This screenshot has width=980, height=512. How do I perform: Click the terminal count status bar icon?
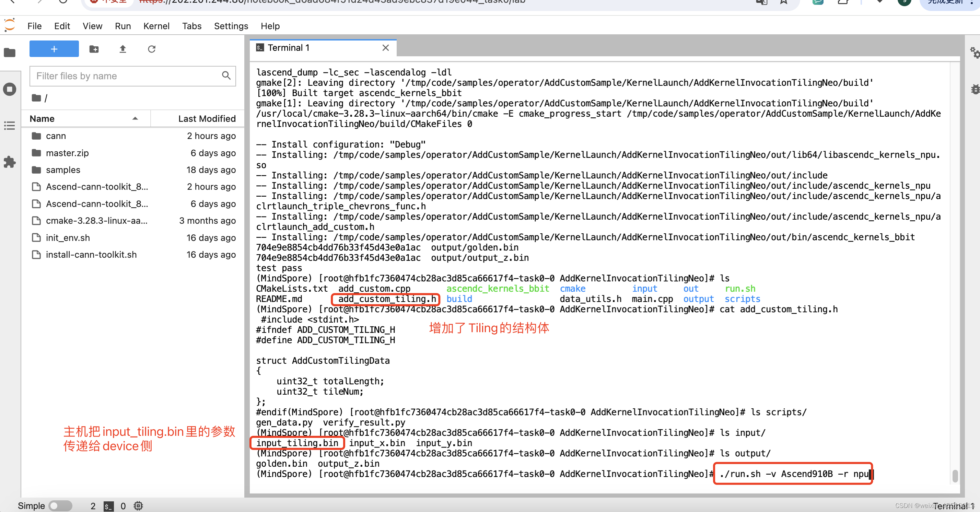pos(108,506)
